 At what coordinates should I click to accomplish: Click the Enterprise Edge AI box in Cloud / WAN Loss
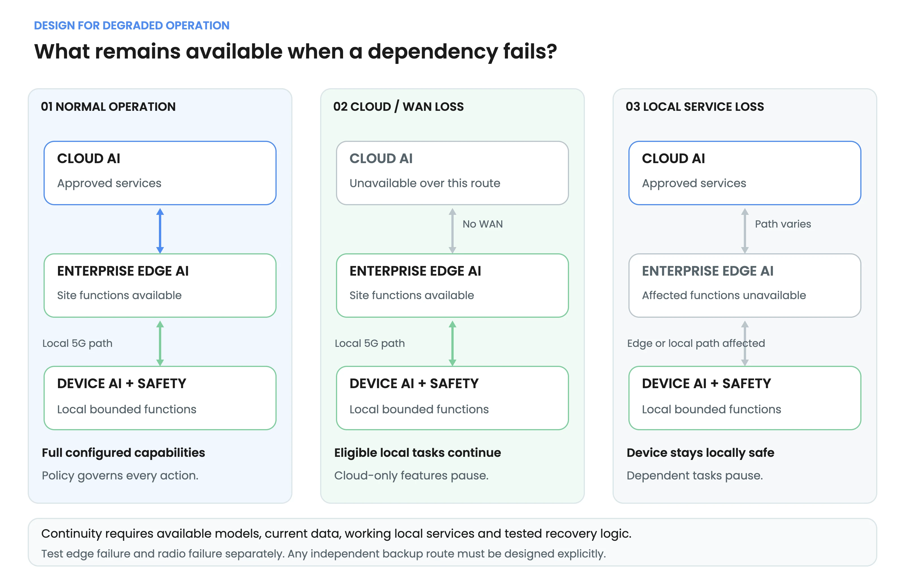452,286
